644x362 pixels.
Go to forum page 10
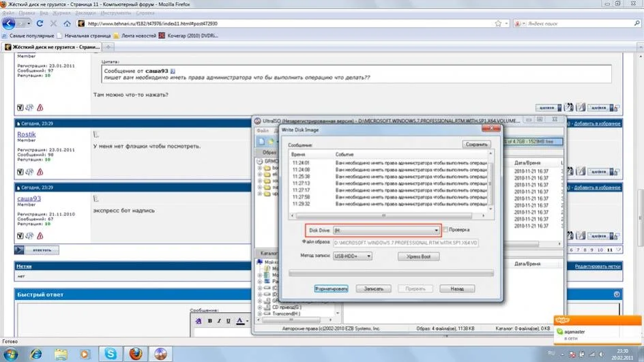(x=600, y=250)
